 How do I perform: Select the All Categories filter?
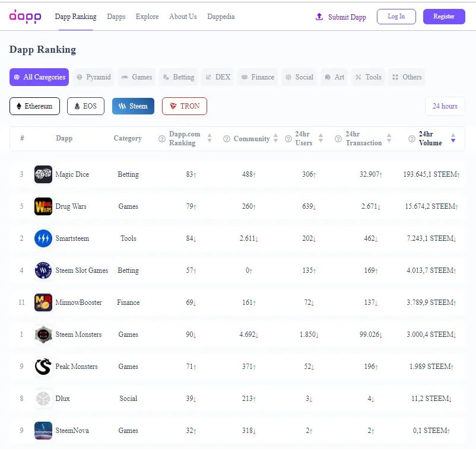39,77
